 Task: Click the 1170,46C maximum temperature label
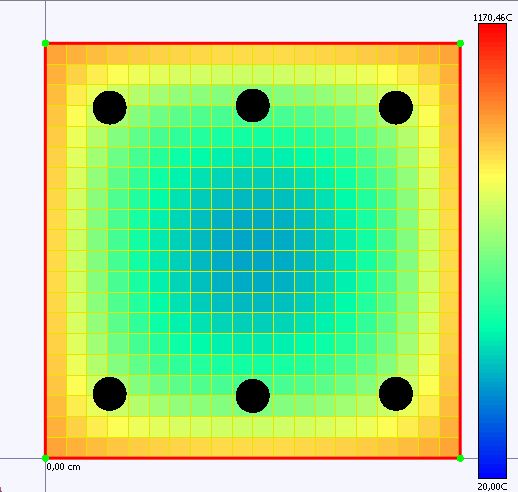(492, 18)
